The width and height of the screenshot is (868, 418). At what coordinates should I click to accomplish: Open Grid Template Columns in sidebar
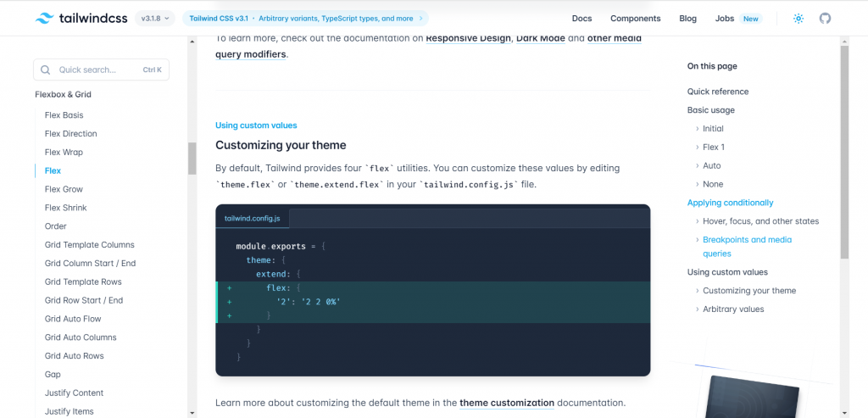90,244
